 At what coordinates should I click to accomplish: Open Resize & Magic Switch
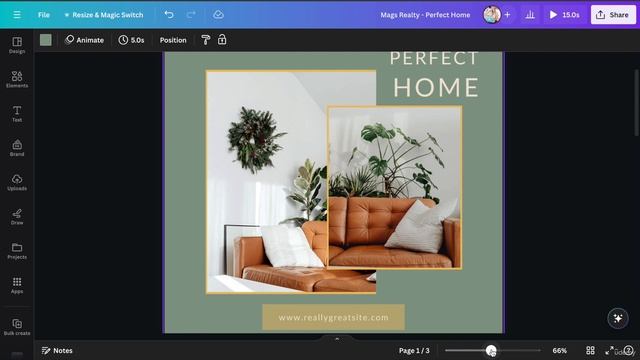(104, 15)
